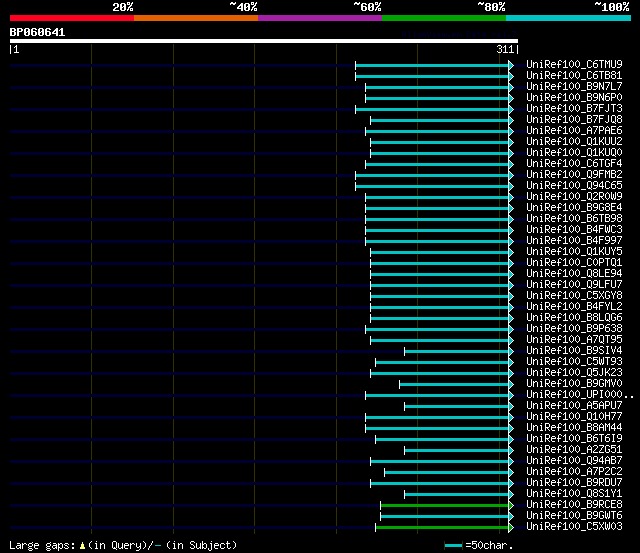Choose the UniRef100_Q2R0W9 entry
Image resolution: width=640 pixels, height=553 pixels.
tap(574, 196)
